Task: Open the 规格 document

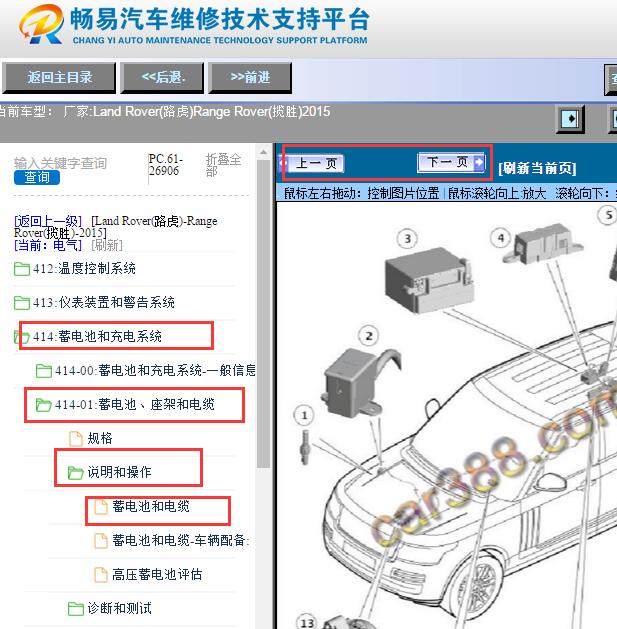Action: pyautogui.click(x=100, y=438)
